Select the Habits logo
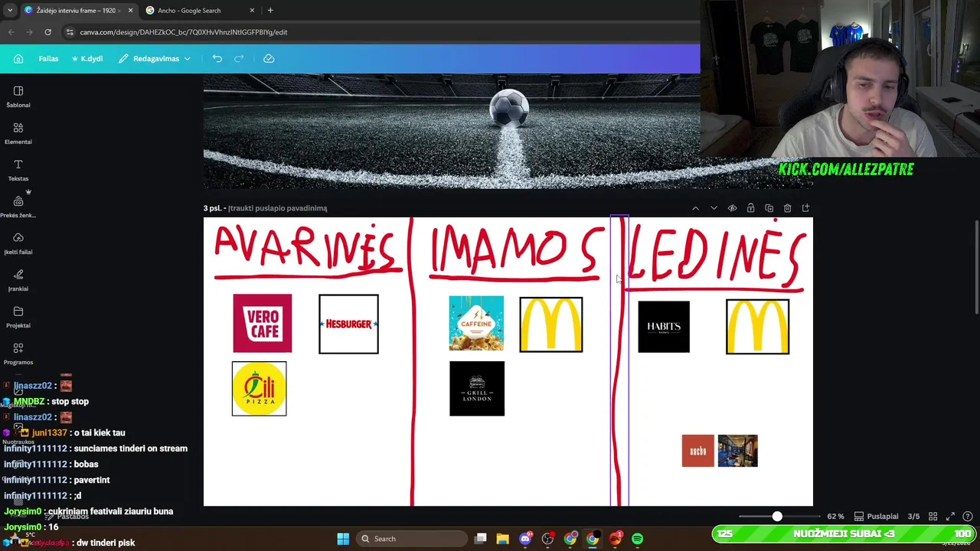 (x=664, y=327)
